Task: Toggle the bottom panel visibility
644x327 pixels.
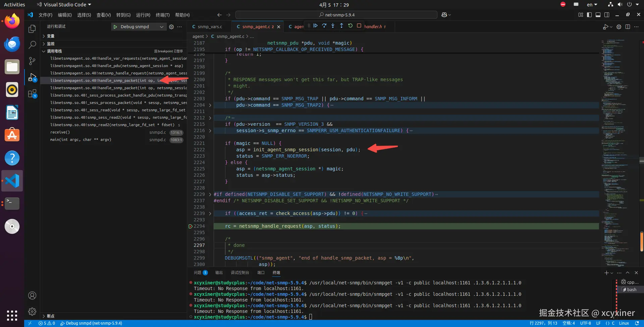Action: point(598,15)
